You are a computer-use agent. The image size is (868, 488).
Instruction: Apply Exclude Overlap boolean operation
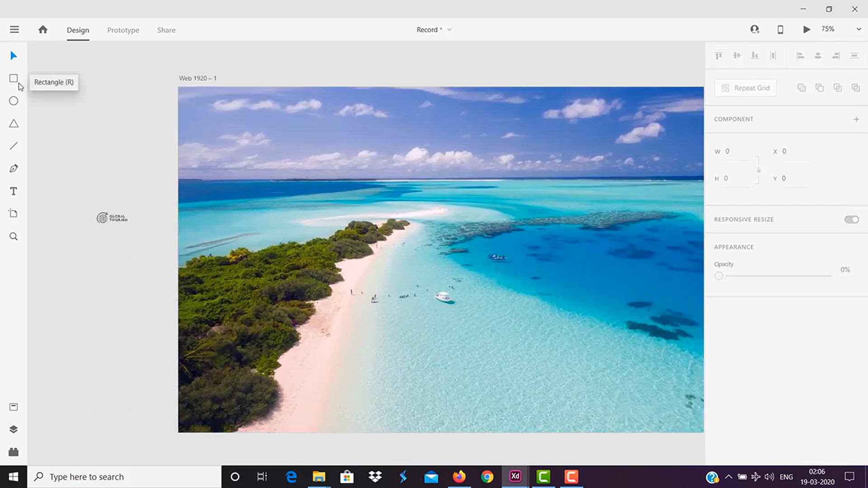point(856,88)
